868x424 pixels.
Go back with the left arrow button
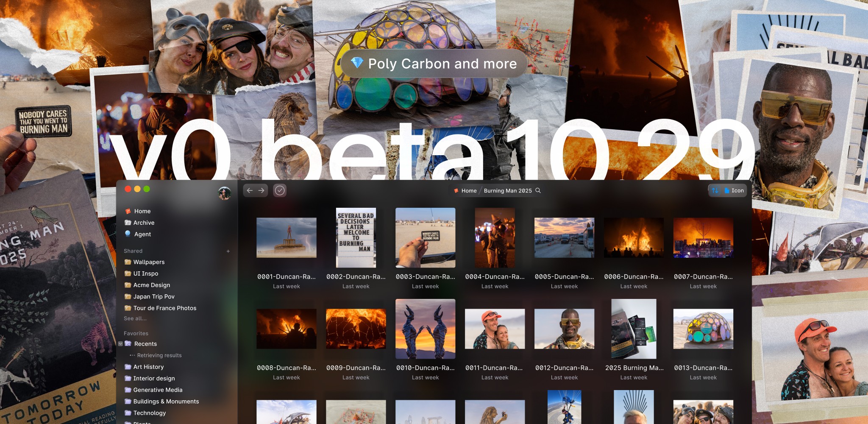[x=250, y=190]
